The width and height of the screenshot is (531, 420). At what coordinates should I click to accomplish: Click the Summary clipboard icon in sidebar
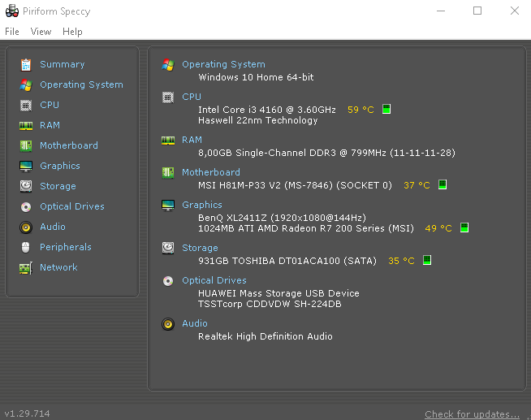(x=26, y=64)
